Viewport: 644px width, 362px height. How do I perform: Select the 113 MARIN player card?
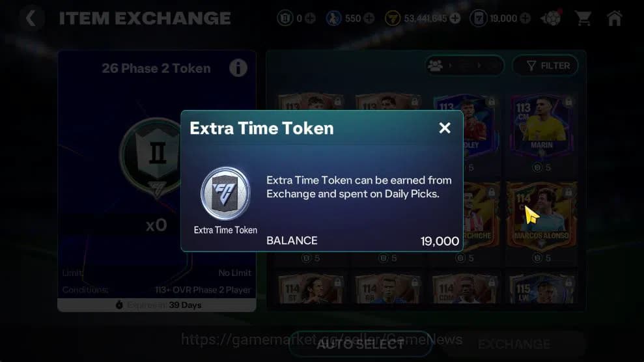pyautogui.click(x=542, y=126)
